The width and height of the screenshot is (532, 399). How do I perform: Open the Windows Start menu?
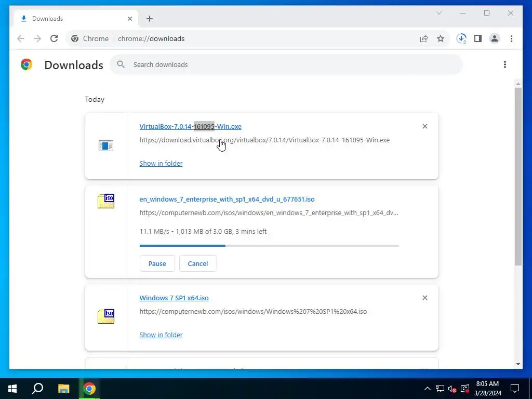pos(12,389)
